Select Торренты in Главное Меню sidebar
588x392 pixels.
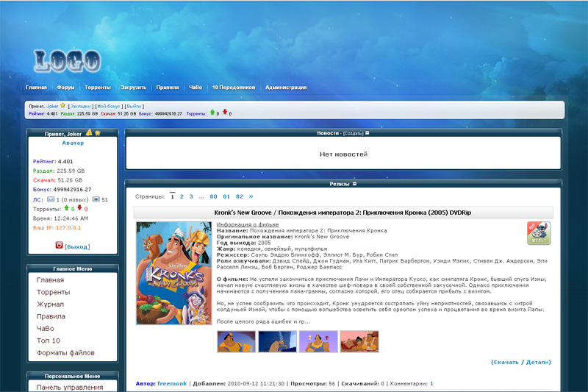53,292
